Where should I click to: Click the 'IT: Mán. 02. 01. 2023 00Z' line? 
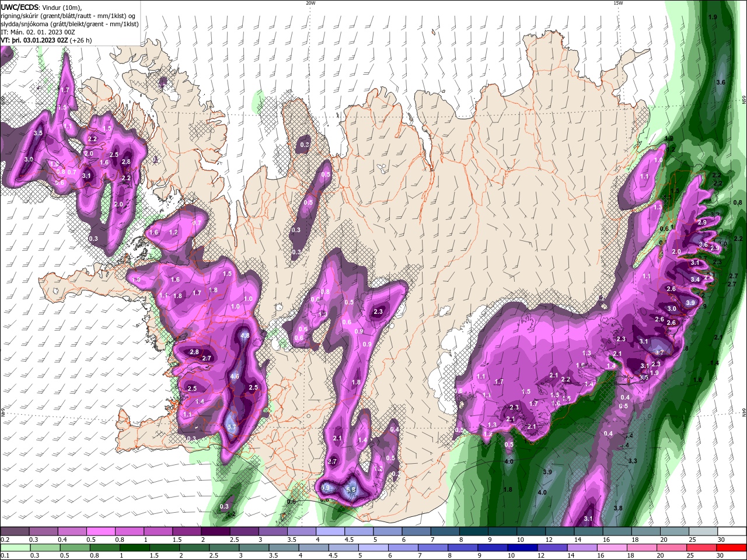pyautogui.click(x=37, y=32)
